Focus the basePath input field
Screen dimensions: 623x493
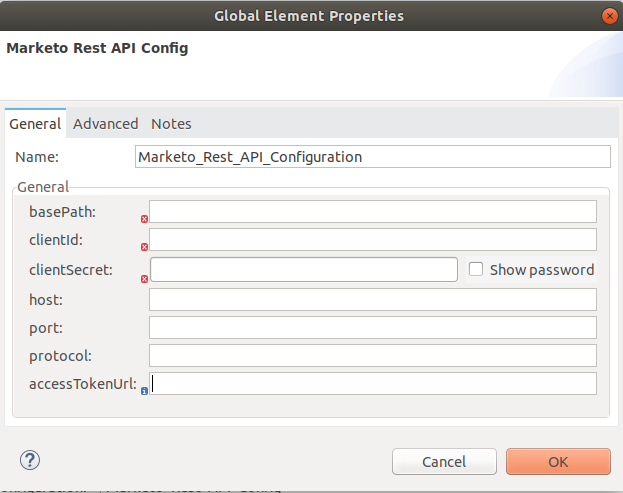pos(372,211)
